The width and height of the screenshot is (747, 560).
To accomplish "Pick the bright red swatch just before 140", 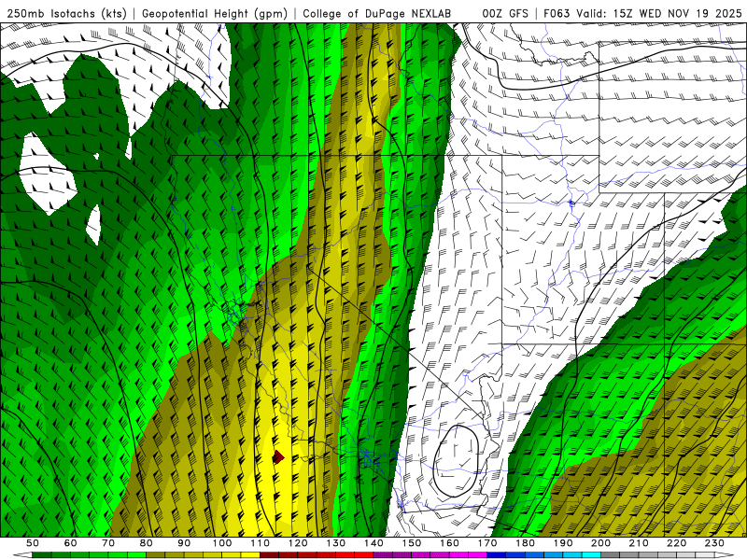I will point(363,555).
